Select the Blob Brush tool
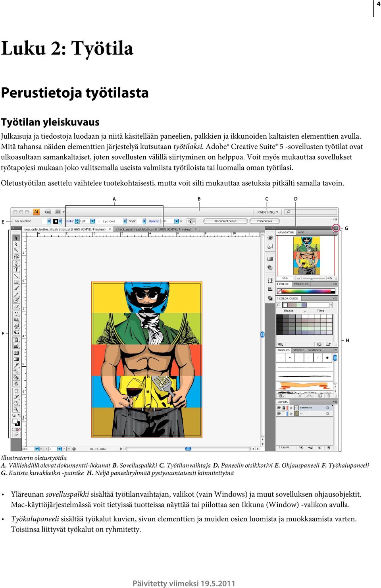This screenshot has width=381, height=588. coord(16,300)
